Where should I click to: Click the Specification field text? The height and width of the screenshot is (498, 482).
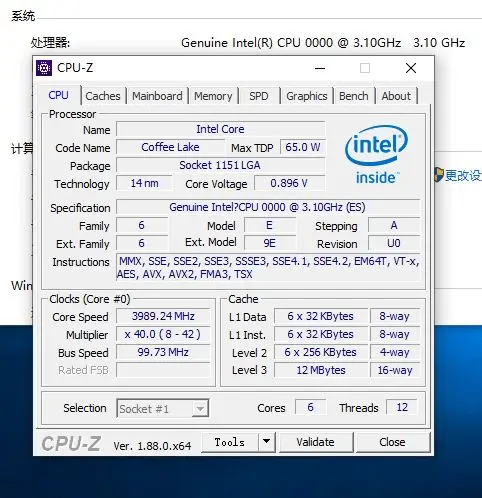[268, 207]
